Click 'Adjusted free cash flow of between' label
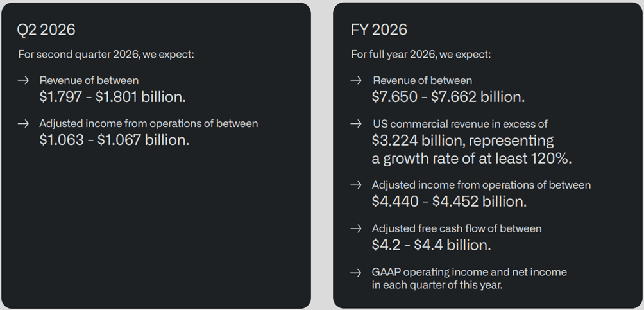644x310 pixels. point(457,228)
